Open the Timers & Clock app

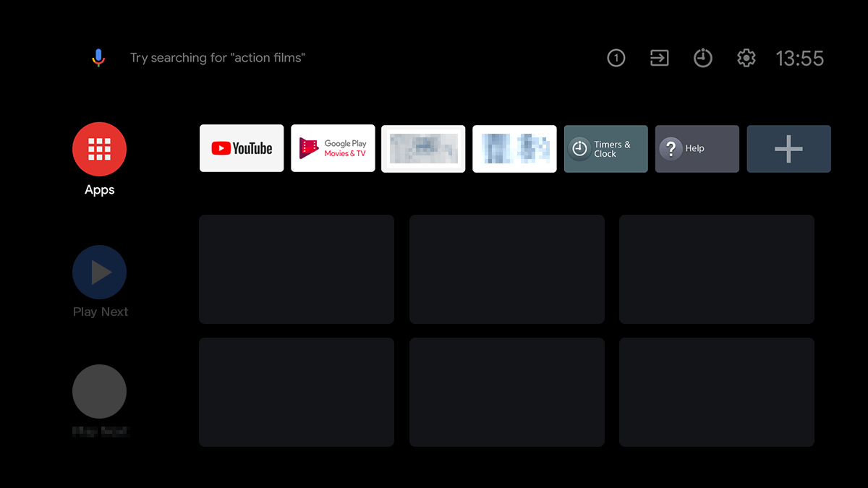pyautogui.click(x=605, y=149)
